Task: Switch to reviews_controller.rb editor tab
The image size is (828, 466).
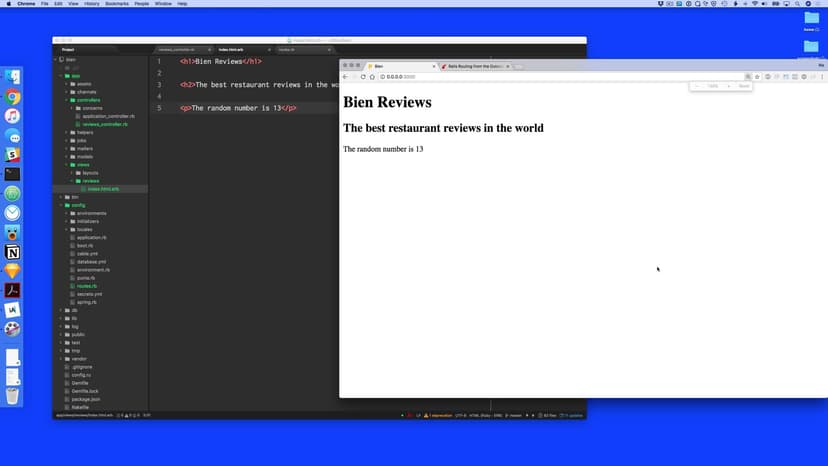Action: [x=180, y=49]
